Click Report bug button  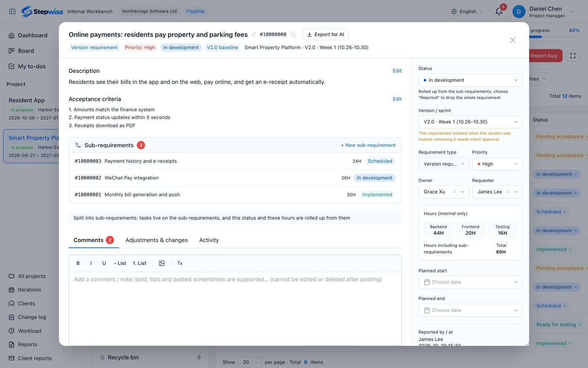tap(544, 56)
